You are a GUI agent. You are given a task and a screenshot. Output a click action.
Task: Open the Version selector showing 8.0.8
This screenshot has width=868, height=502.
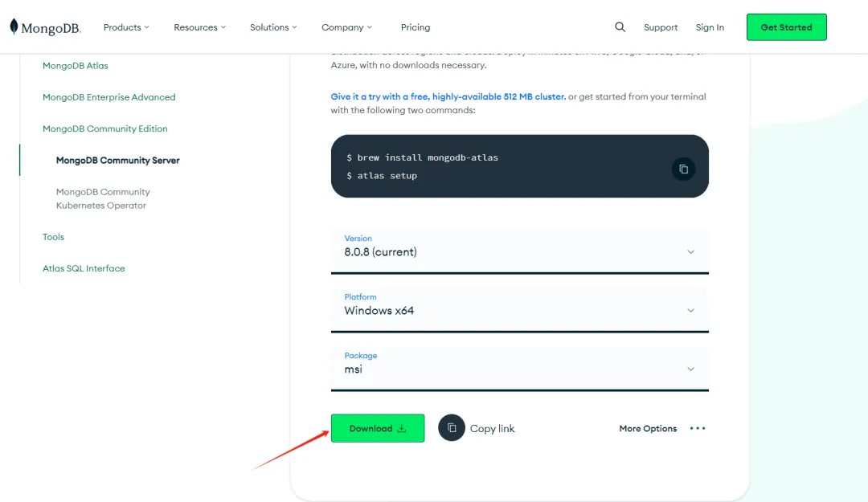[519, 251]
